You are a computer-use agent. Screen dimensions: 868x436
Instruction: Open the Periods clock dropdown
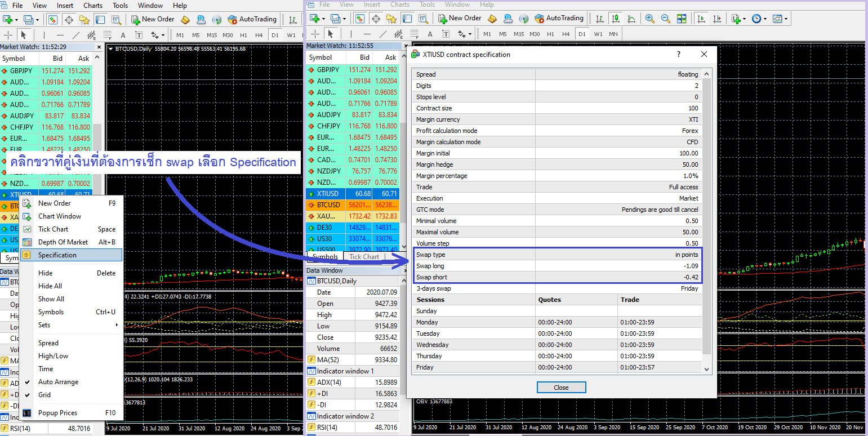pos(758,19)
